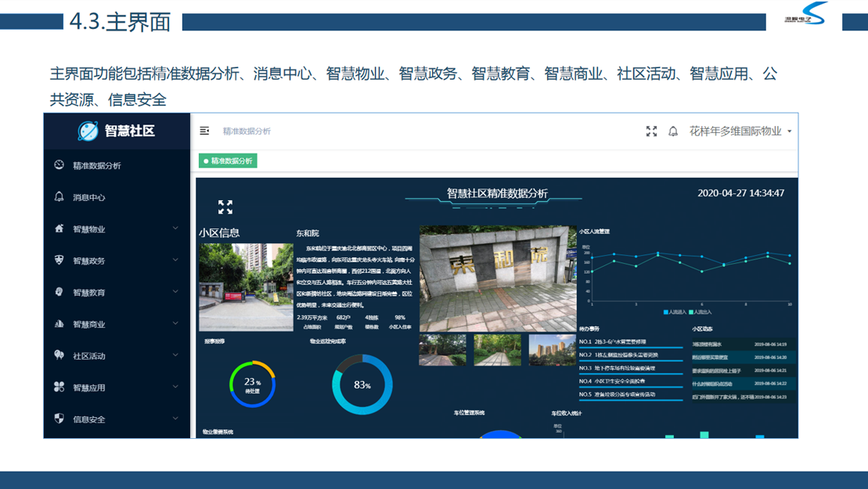Click the 智慧应用 four-leaf icon
The image size is (868, 489).
(x=59, y=387)
